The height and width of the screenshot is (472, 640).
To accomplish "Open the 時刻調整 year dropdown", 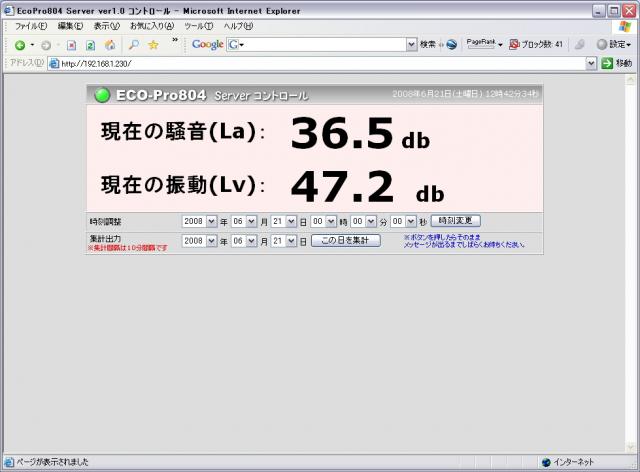I will (199, 221).
